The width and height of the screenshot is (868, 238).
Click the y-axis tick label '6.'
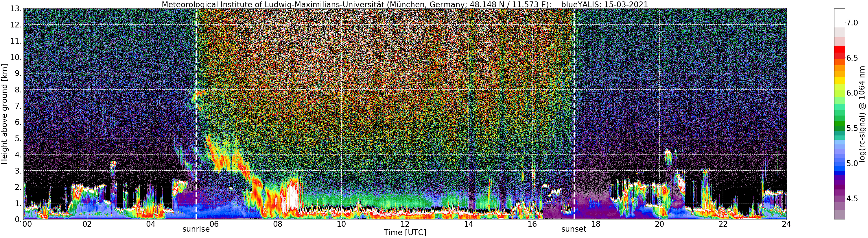18,122
